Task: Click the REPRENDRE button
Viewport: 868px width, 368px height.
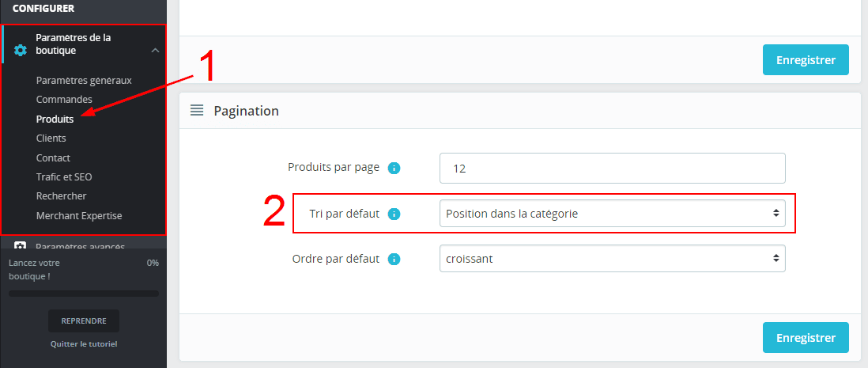Action: click(84, 321)
